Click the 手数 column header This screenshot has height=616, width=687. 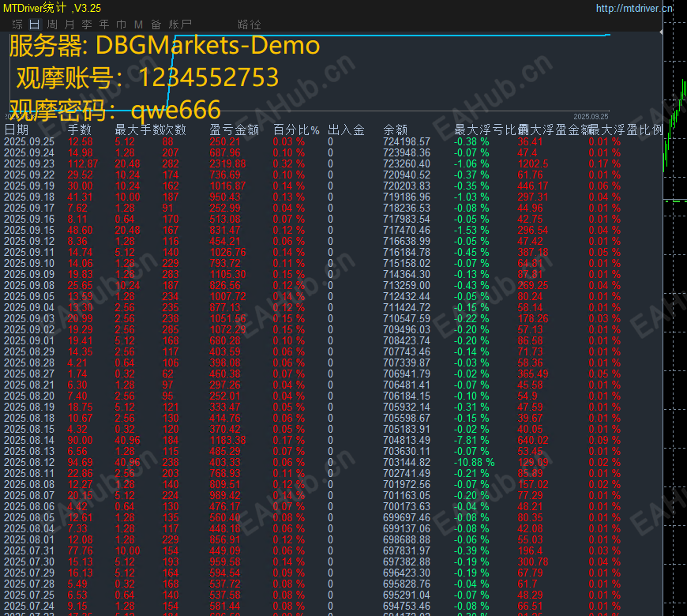[79, 130]
